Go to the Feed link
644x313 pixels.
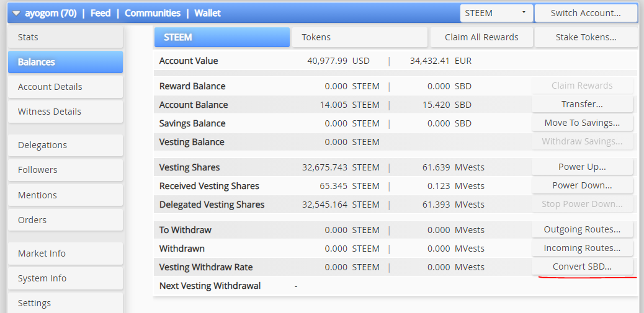pos(101,13)
